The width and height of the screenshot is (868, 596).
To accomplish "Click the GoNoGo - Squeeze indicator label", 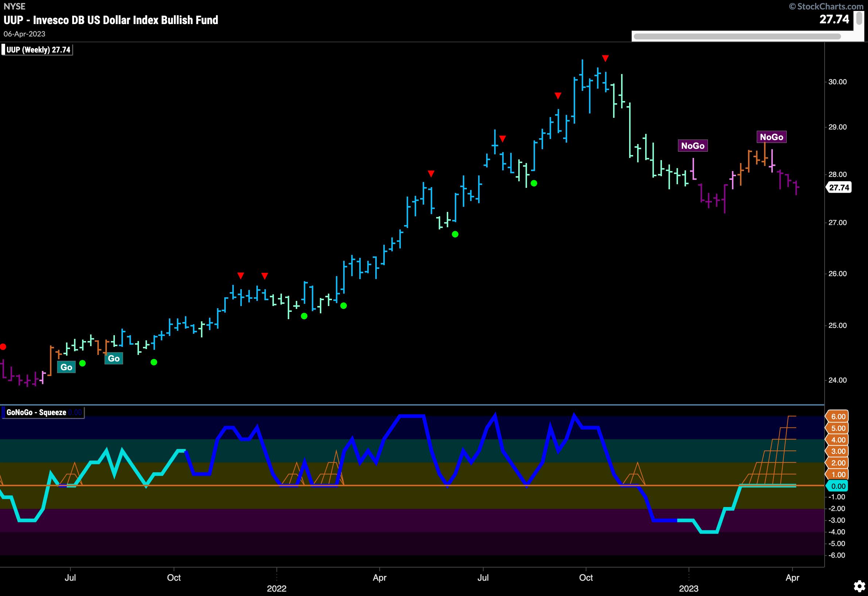I will point(36,413).
